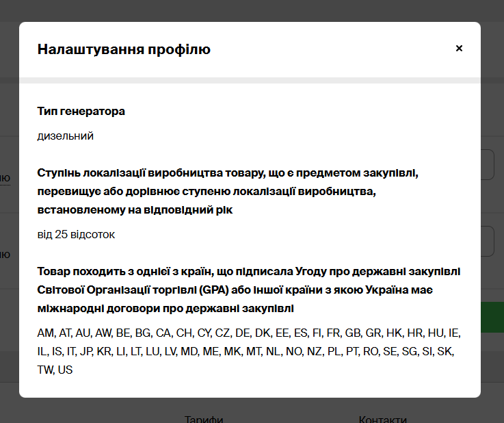504x423 pixels.
Task: Click the 'Тип генератора' heading
Action: [81, 111]
